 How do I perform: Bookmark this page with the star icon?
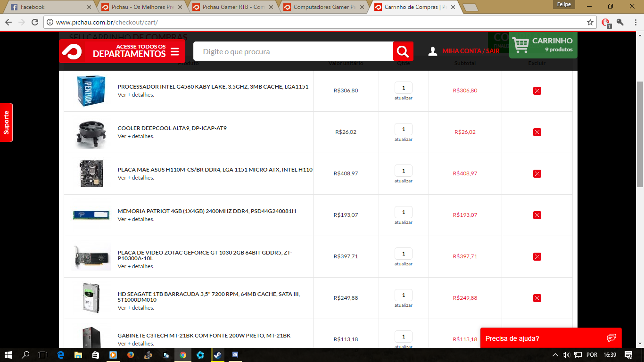point(590,22)
